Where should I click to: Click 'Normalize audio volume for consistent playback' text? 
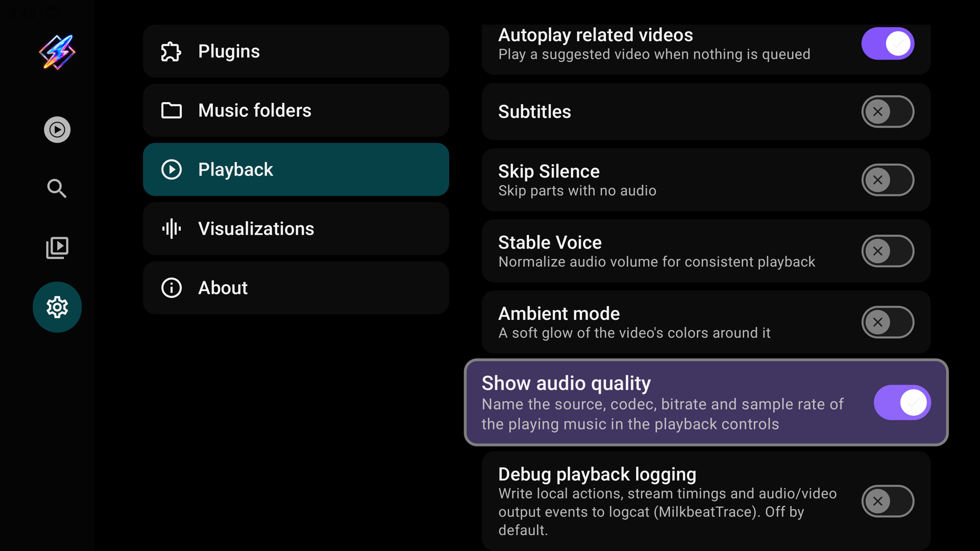tap(657, 262)
